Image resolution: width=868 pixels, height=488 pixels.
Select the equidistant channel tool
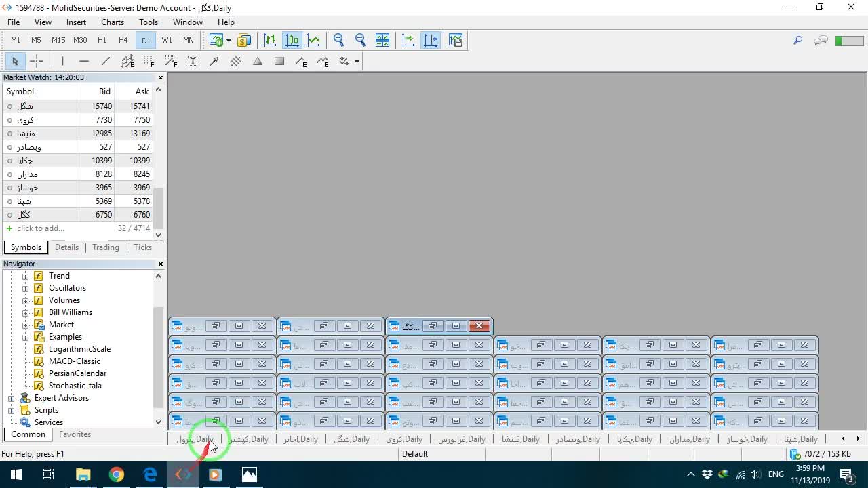point(127,61)
